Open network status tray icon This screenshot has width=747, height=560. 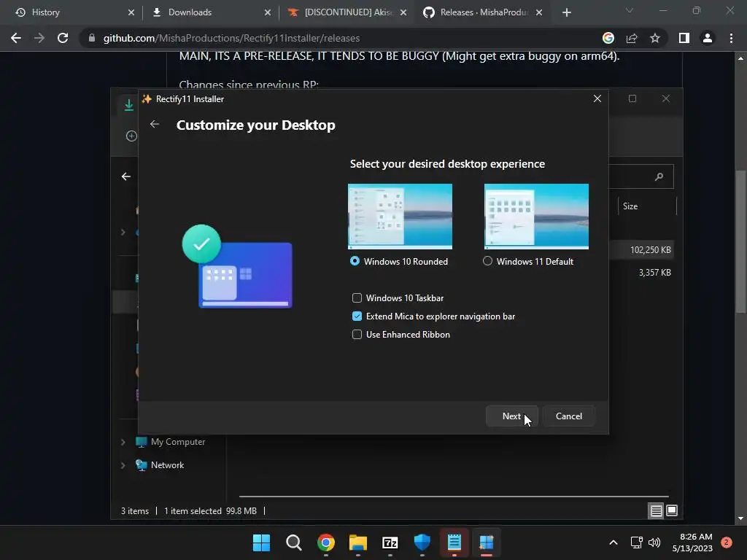(636, 542)
